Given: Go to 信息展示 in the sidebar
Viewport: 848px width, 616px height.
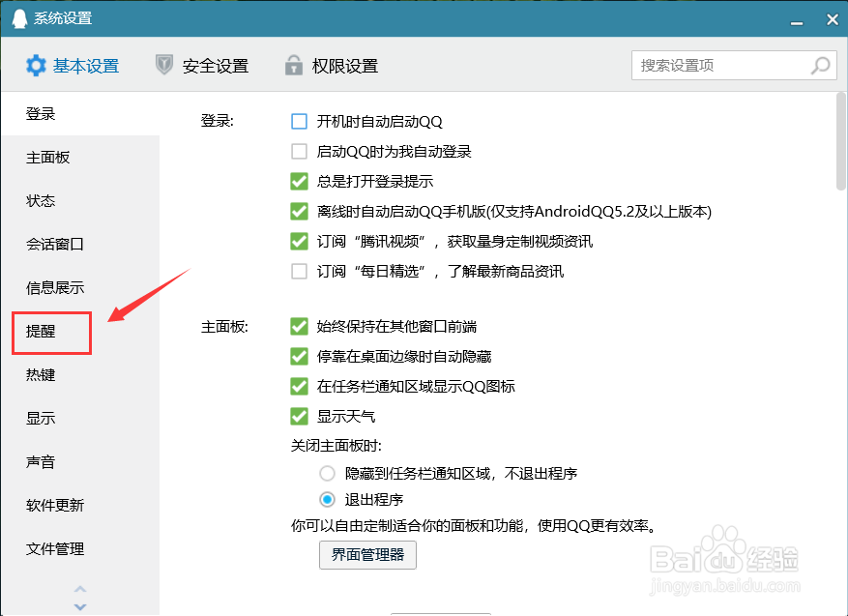Looking at the screenshot, I should 80,288.
